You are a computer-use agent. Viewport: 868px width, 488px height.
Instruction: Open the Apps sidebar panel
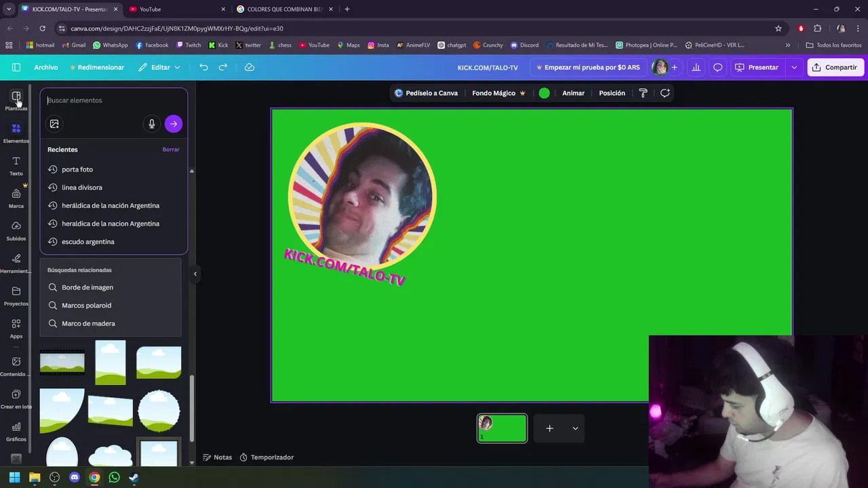16,328
